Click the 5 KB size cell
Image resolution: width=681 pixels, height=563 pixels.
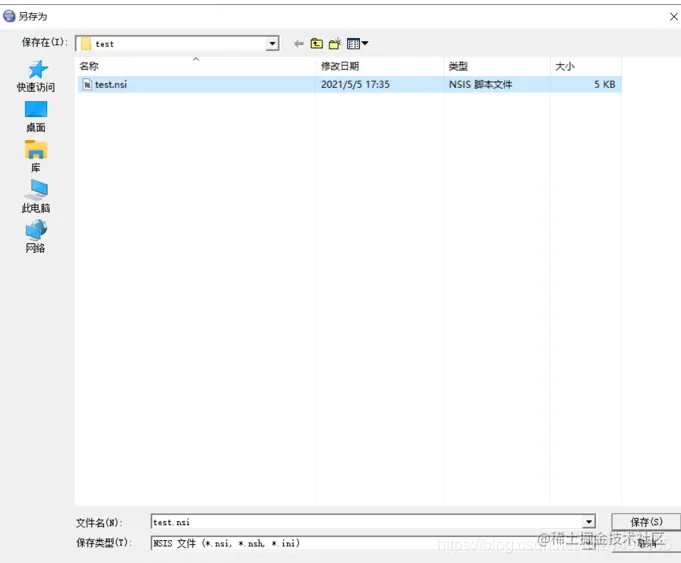pyautogui.click(x=605, y=84)
